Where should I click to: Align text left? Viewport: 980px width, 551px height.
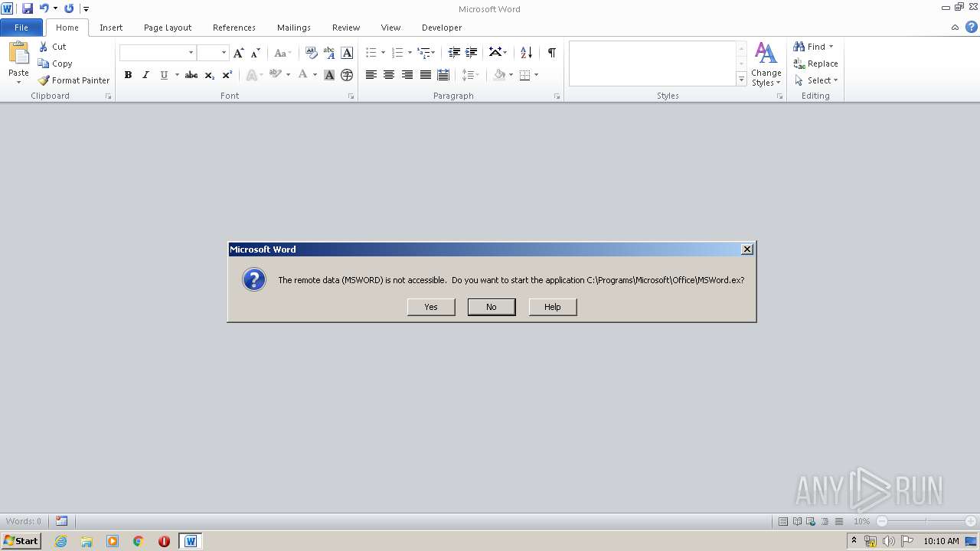click(371, 75)
